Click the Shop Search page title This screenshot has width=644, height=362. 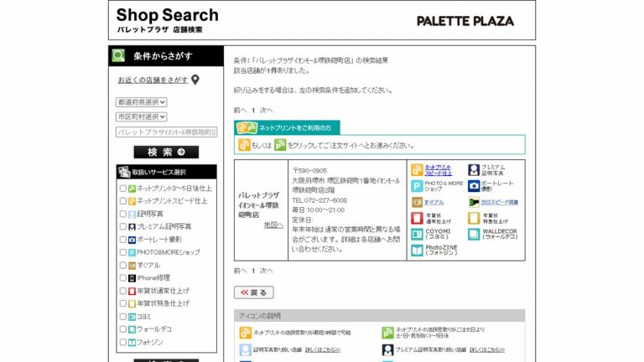(x=167, y=15)
